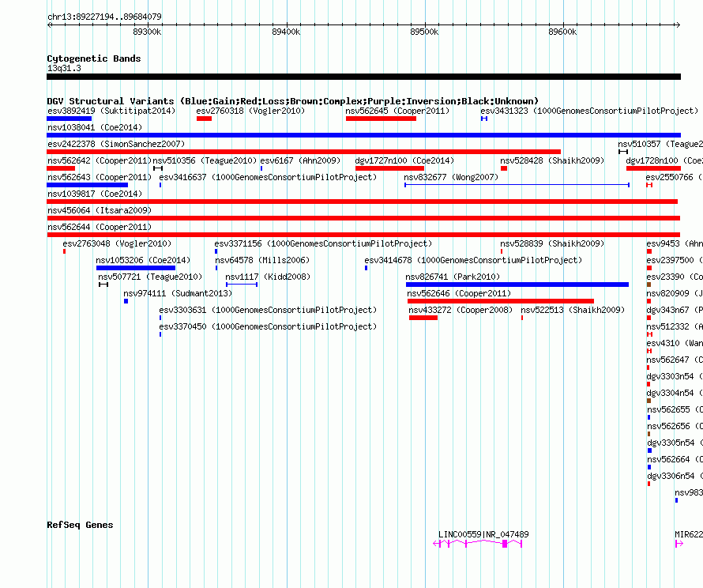Viewport: 703px width, 588px height.
Task: Click the 89400k ruler position label
Action: (x=286, y=32)
